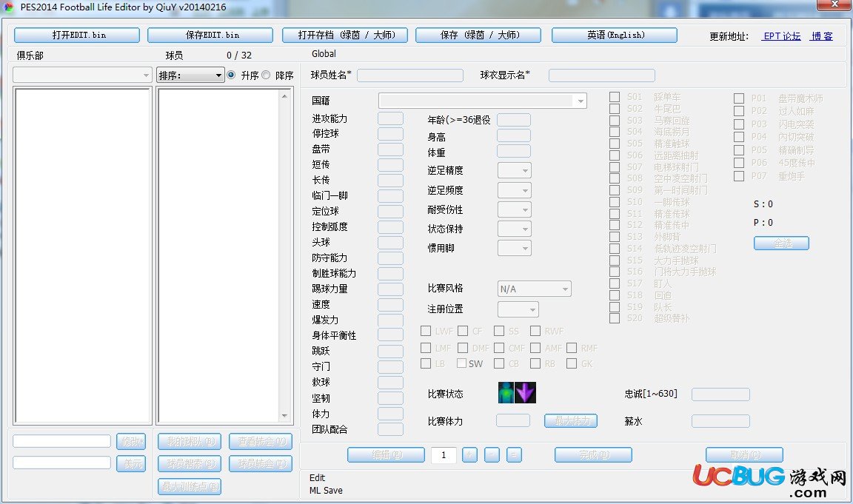Open the 博客 blog link

point(822,36)
